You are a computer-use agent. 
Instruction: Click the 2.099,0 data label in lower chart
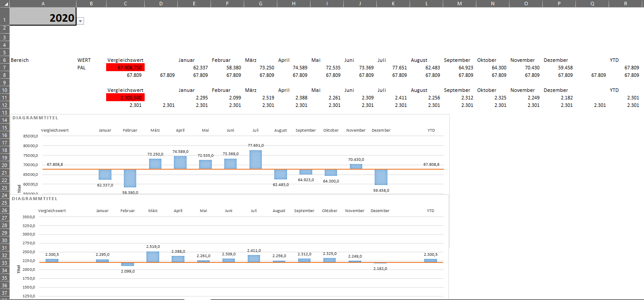click(x=128, y=271)
